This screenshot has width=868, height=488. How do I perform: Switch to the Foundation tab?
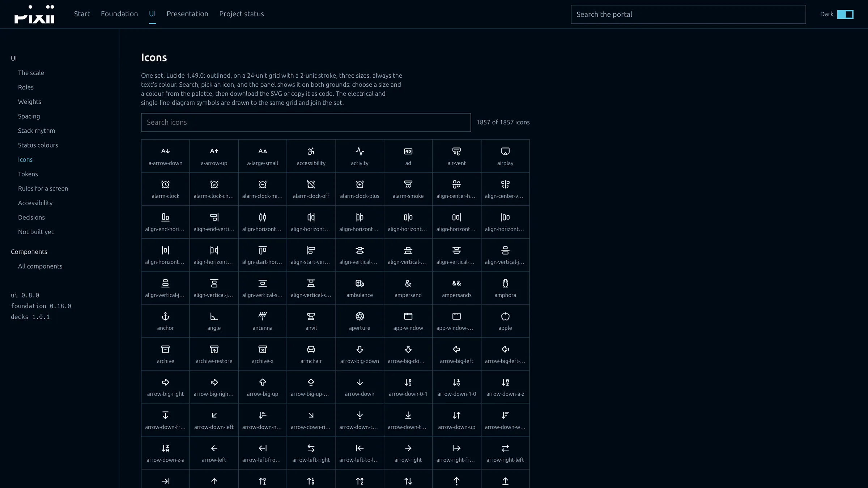(x=119, y=14)
